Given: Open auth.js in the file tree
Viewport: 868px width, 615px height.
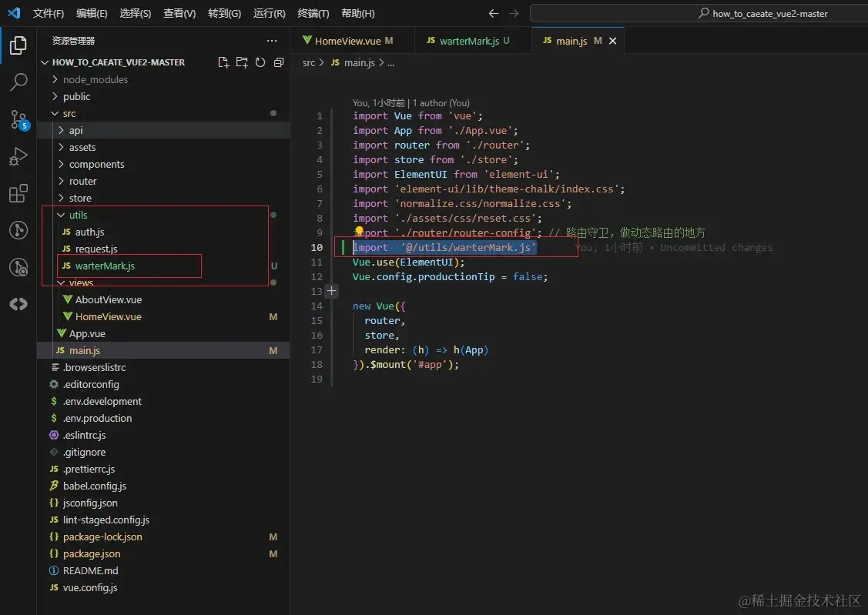Looking at the screenshot, I should point(163,232).
